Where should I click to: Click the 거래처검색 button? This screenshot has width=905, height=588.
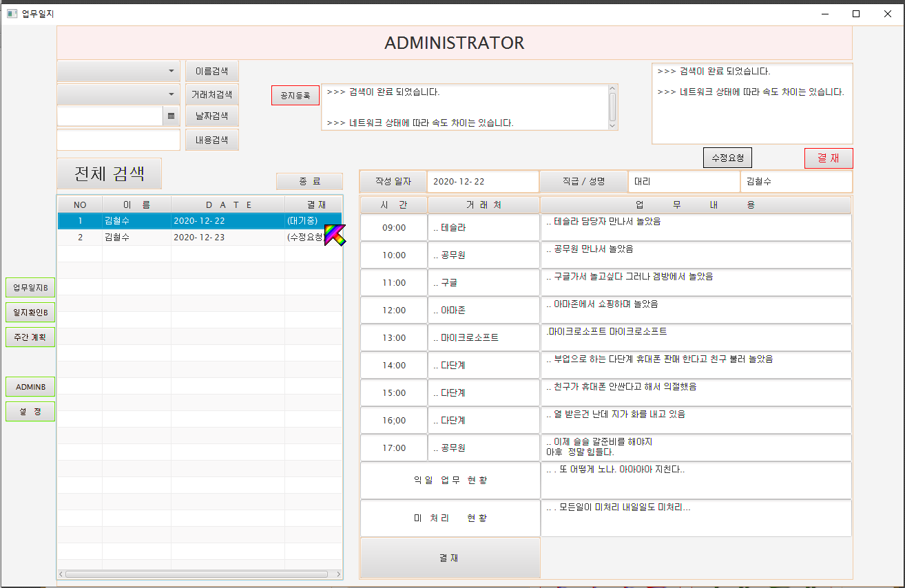click(212, 94)
